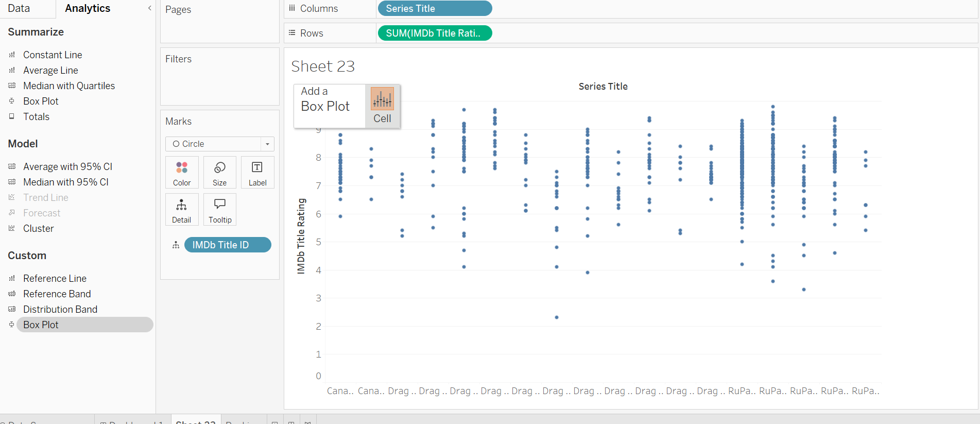Image resolution: width=980 pixels, height=424 pixels.
Task: Select the Series Title pill in Columns
Action: pos(435,8)
